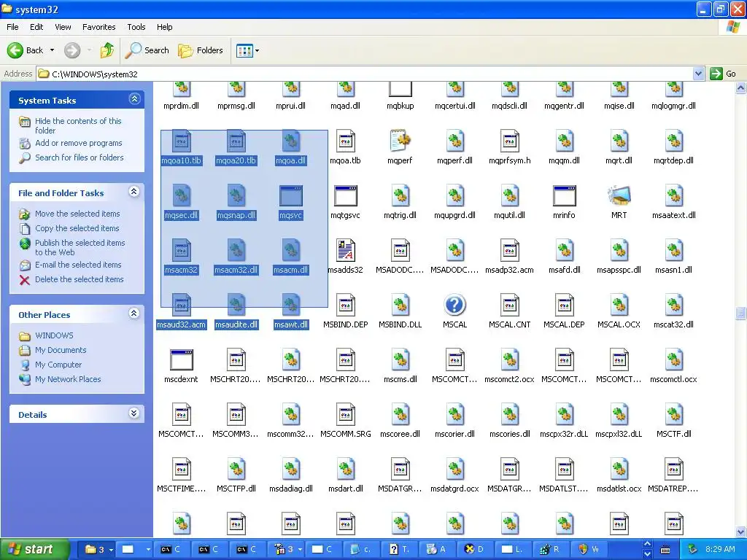Screen dimensions: 747x560
Task: Click the Windows Start button
Action: click(x=34, y=549)
